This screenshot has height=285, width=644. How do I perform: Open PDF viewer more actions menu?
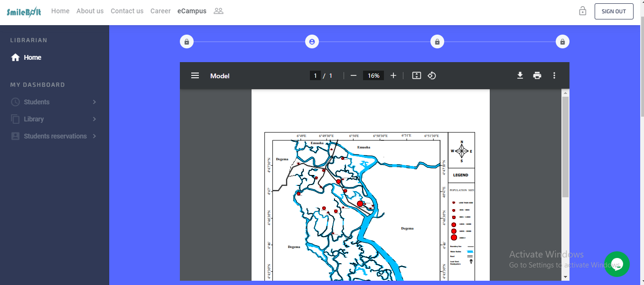click(554, 76)
